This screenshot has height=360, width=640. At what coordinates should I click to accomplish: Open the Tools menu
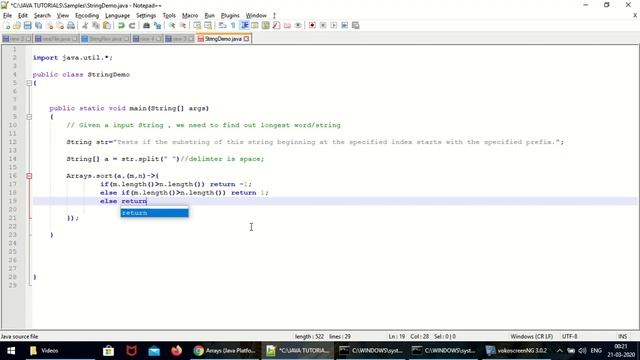click(x=169, y=16)
